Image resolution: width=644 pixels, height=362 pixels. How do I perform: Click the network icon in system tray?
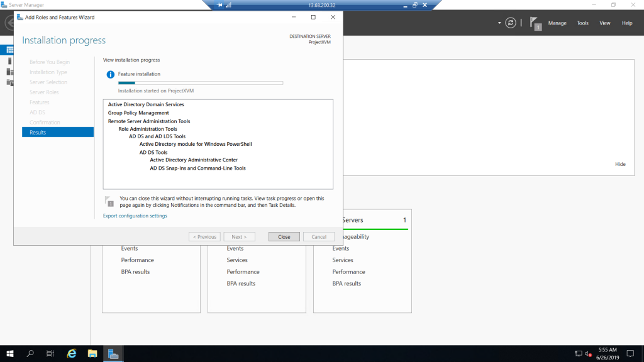(x=579, y=354)
